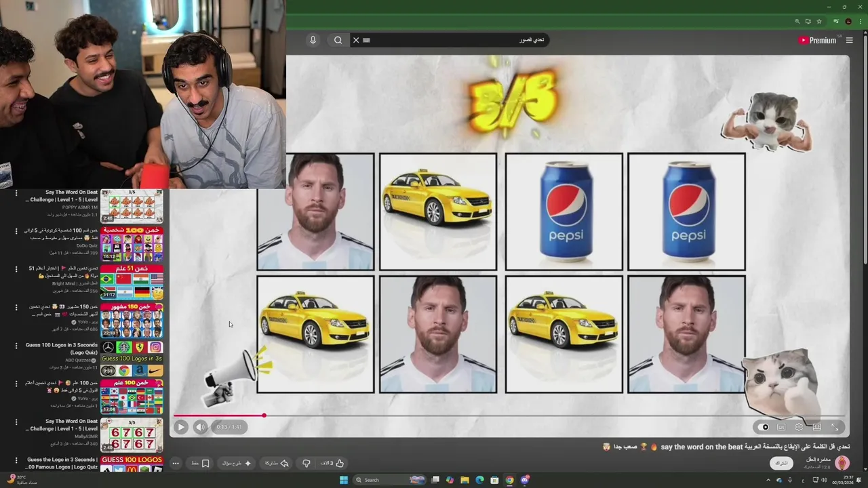Open the 6767 Say The Word thumbnail
The image size is (868, 488).
point(132,435)
